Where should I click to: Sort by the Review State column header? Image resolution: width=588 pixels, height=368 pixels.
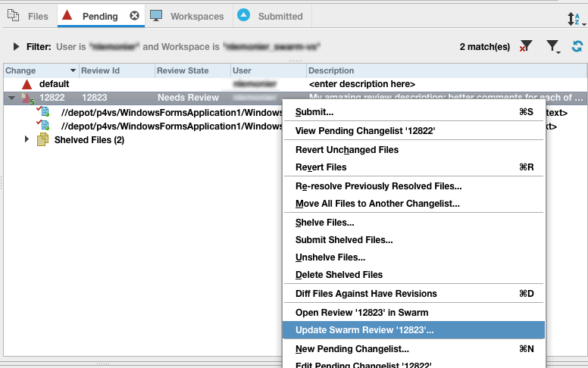183,70
